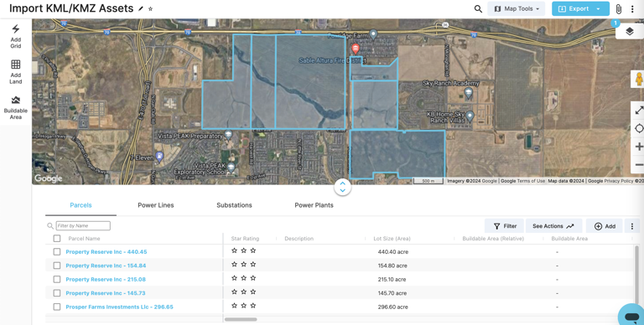The height and width of the screenshot is (325, 644).
Task: Open the search magnifier in header
Action: [x=478, y=8]
